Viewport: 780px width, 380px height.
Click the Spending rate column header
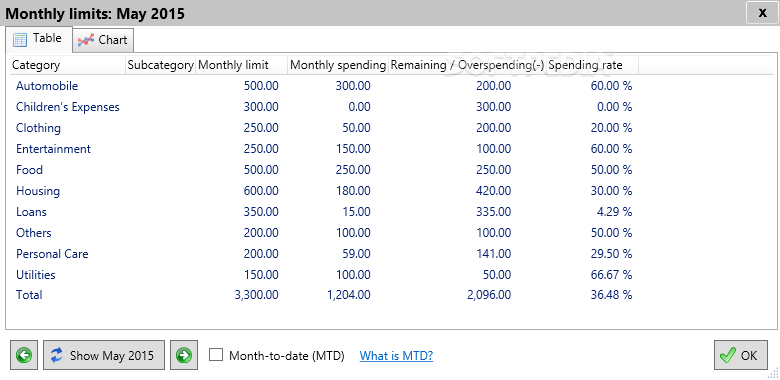[592, 65]
